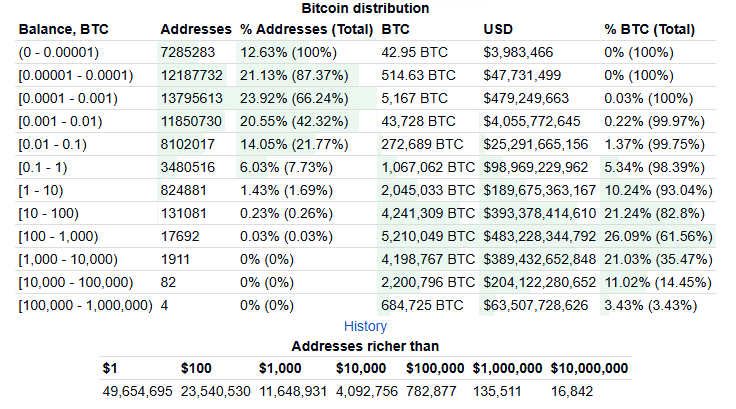The height and width of the screenshot is (409, 736).
Task: Select the 49,654,695 addresses count
Action: tap(138, 391)
